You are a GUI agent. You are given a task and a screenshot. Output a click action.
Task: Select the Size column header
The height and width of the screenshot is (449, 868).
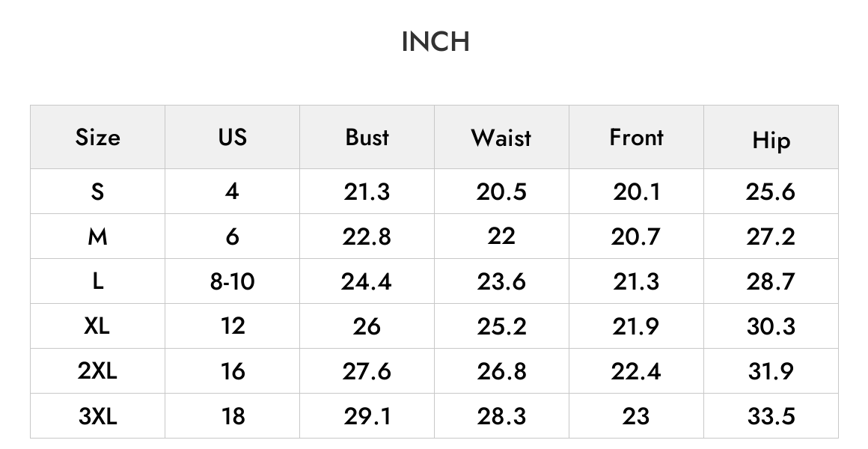pyautogui.click(x=97, y=137)
